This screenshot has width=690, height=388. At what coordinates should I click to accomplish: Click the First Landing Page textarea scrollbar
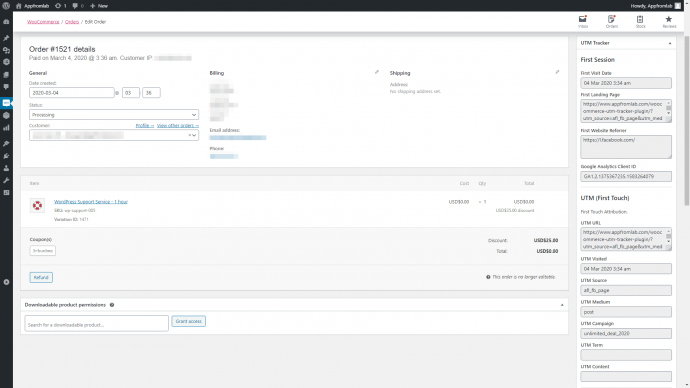(668, 108)
